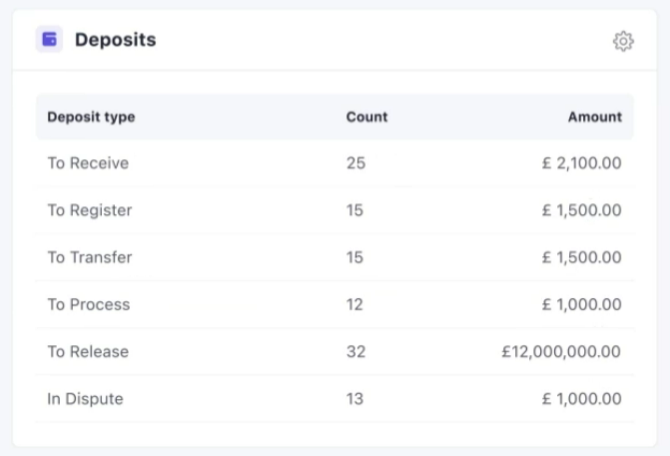Click the In Dispute count of 13
Image resolution: width=670 pixels, height=456 pixels.
pyautogui.click(x=355, y=398)
